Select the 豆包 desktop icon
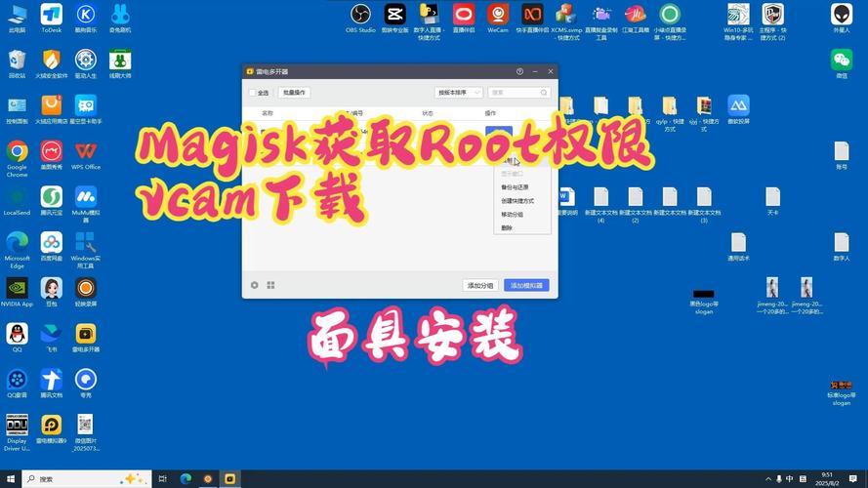Image resolution: width=868 pixels, height=488 pixels. click(x=52, y=292)
